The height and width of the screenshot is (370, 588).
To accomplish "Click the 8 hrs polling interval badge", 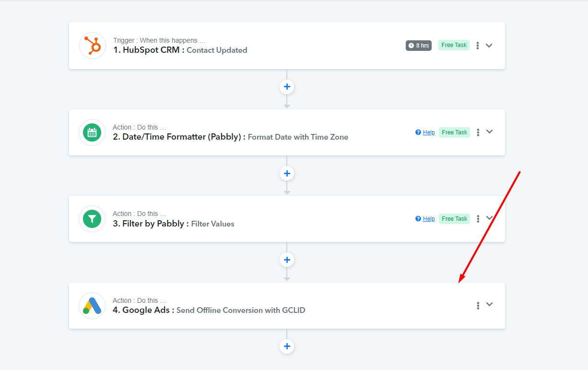I will tap(419, 46).
